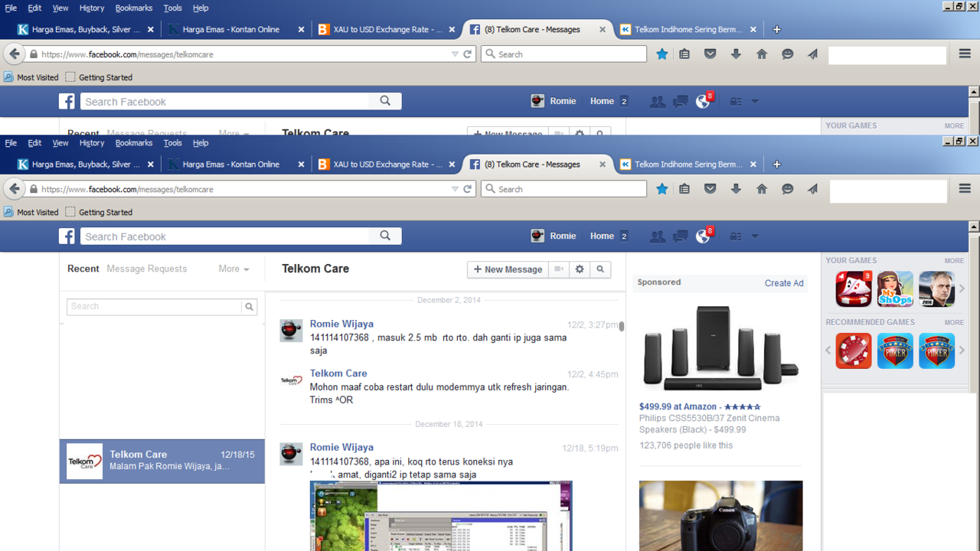Go to Home page in front window
The height and width of the screenshot is (551, 980).
tap(762, 189)
